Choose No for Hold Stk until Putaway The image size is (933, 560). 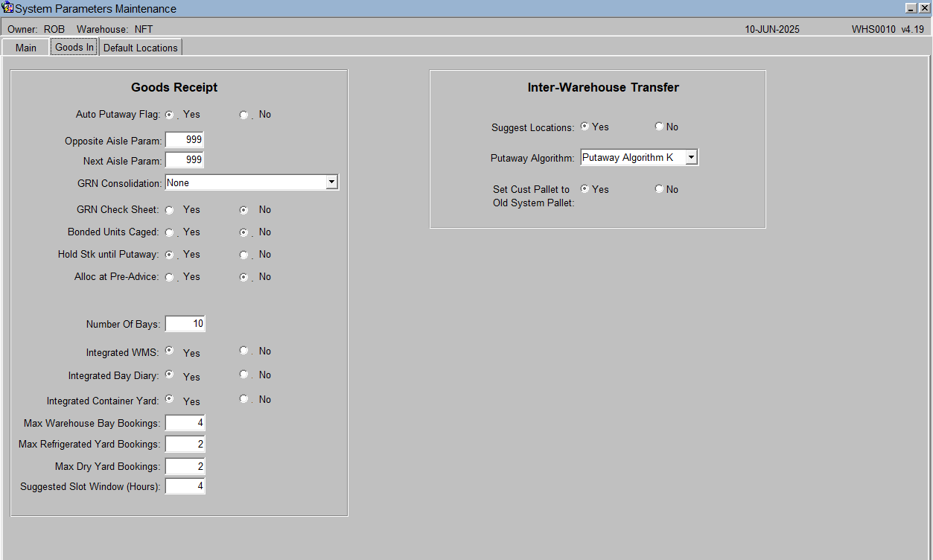click(243, 255)
